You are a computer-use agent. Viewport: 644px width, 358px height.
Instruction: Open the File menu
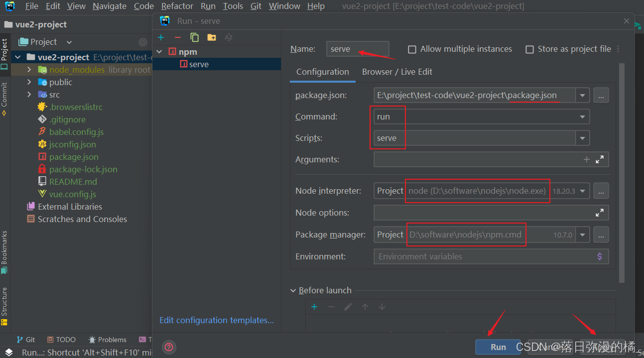(31, 6)
